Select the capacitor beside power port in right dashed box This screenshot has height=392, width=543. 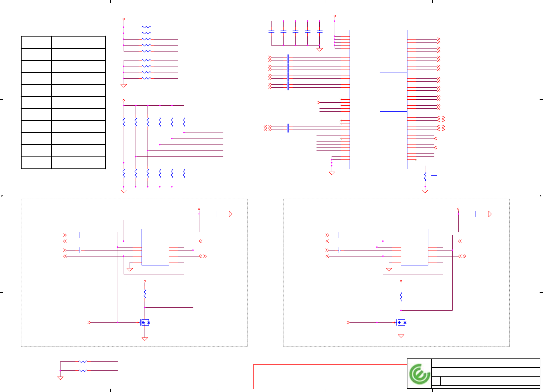pos(475,214)
